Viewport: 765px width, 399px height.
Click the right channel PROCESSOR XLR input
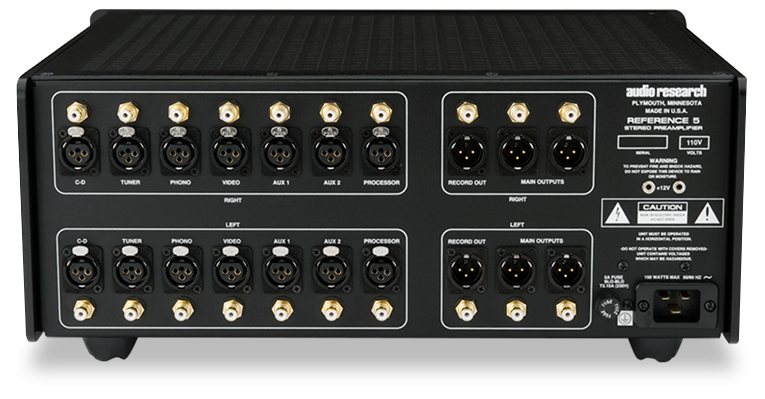382,153
